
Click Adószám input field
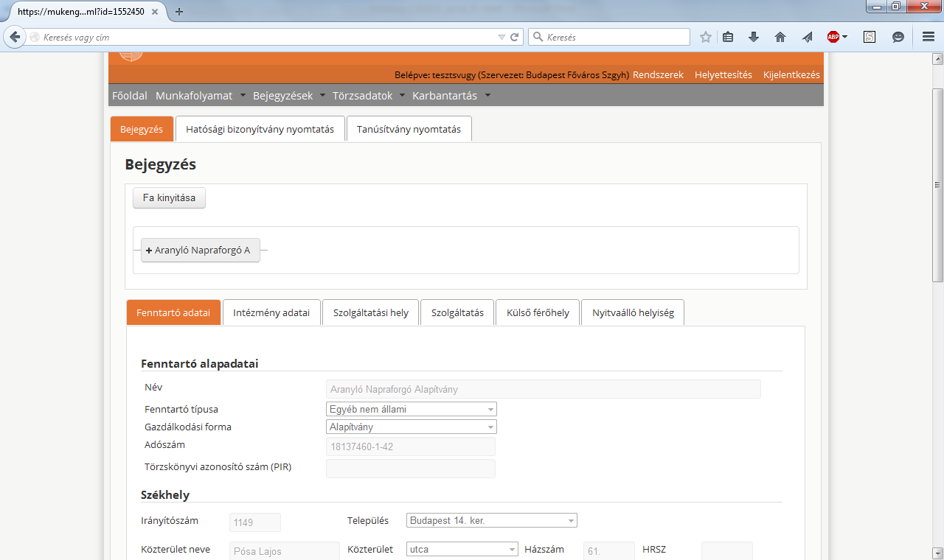(x=410, y=447)
